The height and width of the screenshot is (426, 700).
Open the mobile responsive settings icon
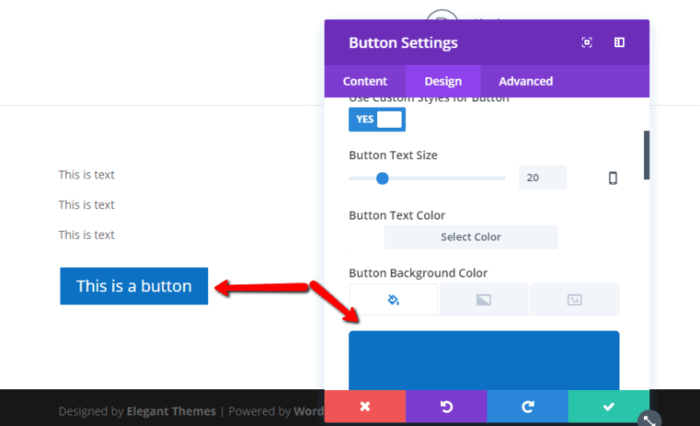613,178
